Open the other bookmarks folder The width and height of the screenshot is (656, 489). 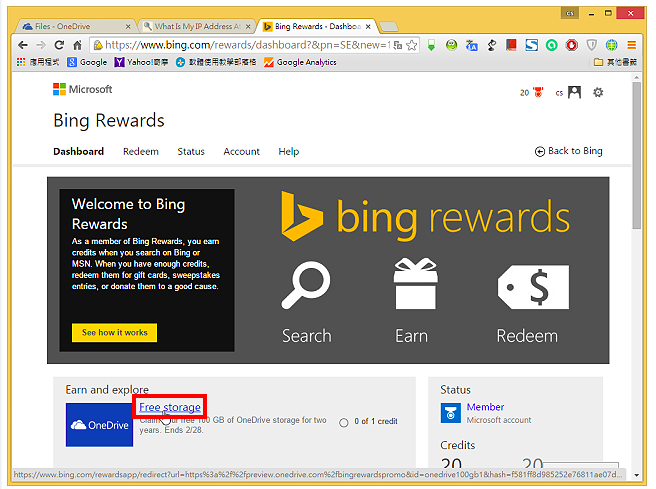(615, 62)
